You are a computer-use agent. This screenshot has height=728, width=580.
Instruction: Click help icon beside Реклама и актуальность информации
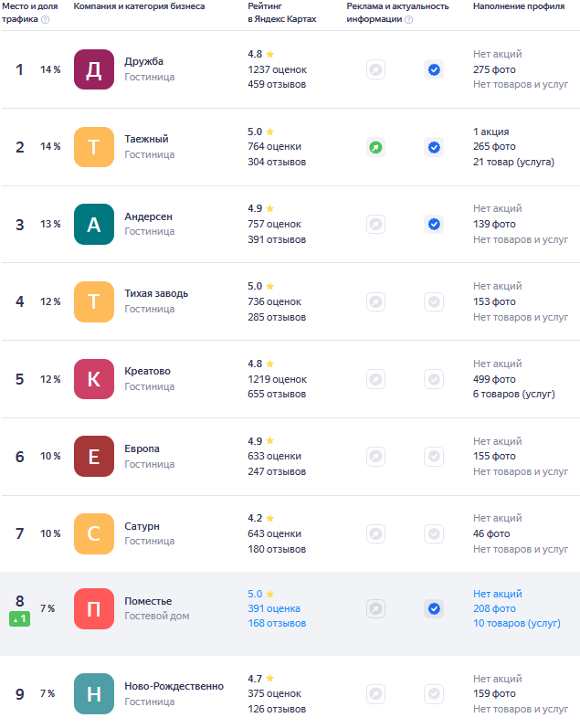[408, 19]
